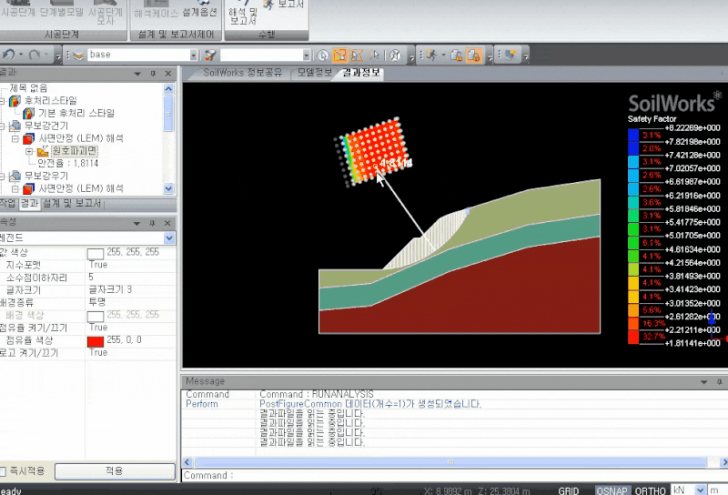728x495 pixels.
Task: Toggle ORTHO mode in status bar
Action: coord(648,490)
